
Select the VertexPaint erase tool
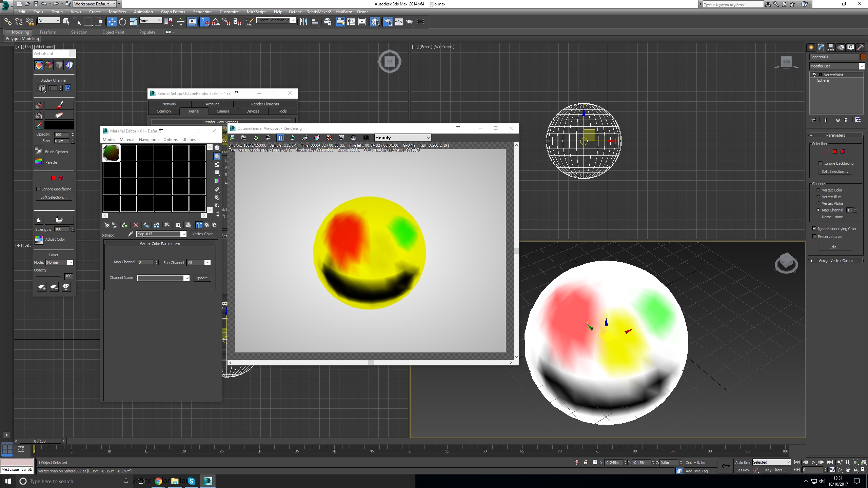[x=59, y=115]
